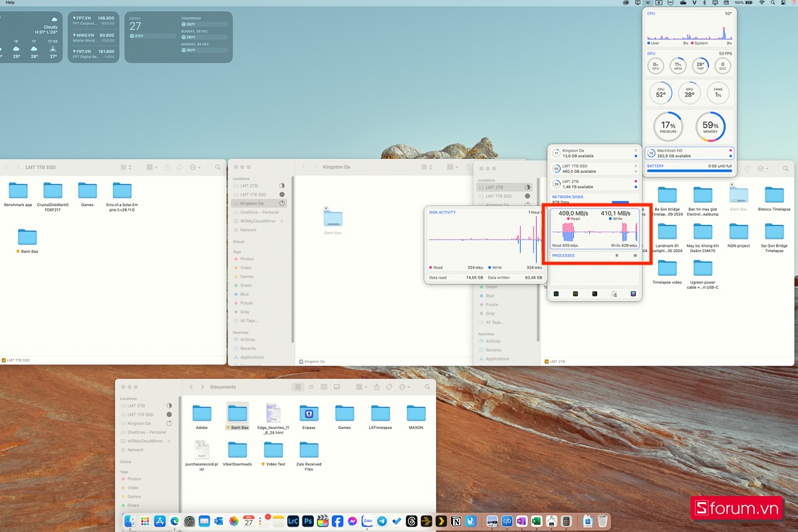The image size is (798, 532).
Task: Click Kingston Da sidebar scrollbar
Action: [293, 259]
